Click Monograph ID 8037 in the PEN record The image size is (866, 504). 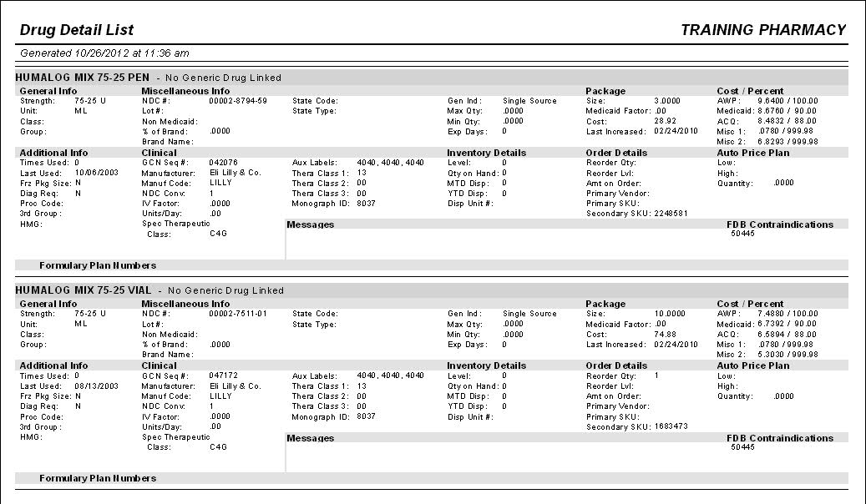(x=366, y=204)
